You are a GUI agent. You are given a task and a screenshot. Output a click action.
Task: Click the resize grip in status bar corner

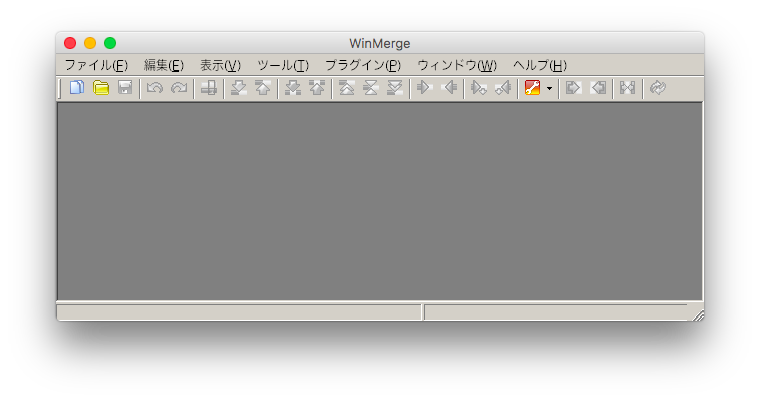(x=698, y=315)
